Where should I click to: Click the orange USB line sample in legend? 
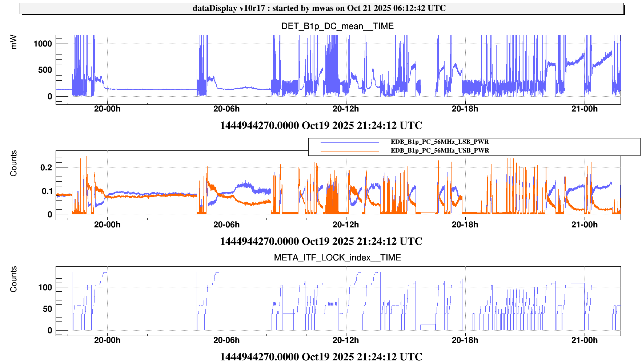pos(349,151)
